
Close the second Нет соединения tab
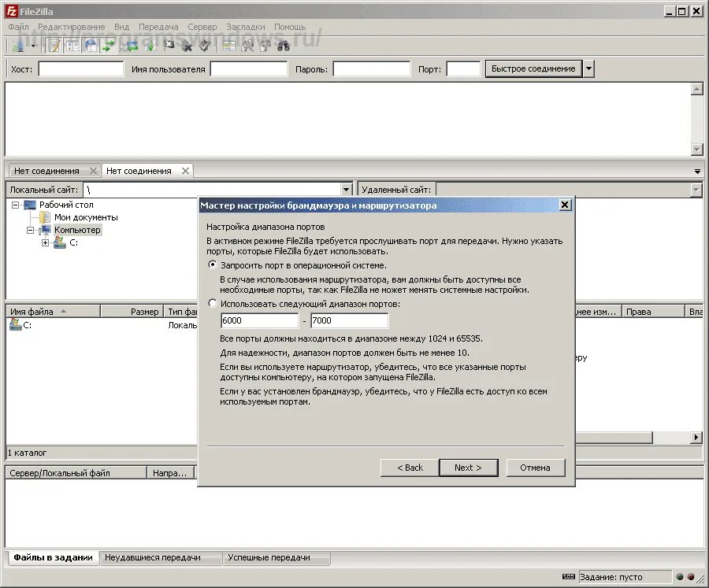pyautogui.click(x=185, y=171)
